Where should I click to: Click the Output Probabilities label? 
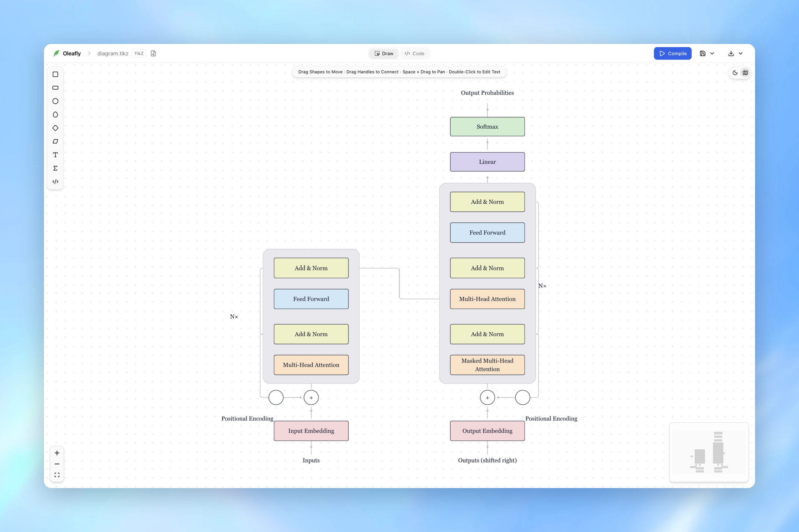pos(487,93)
